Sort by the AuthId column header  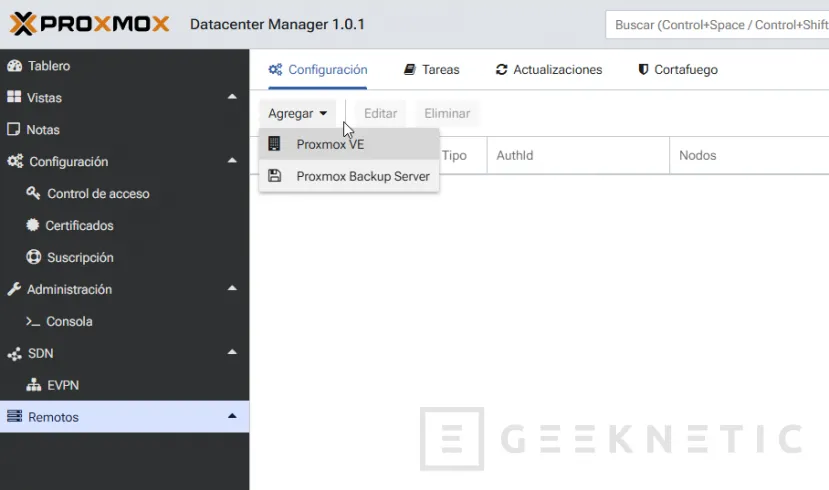[578, 155]
